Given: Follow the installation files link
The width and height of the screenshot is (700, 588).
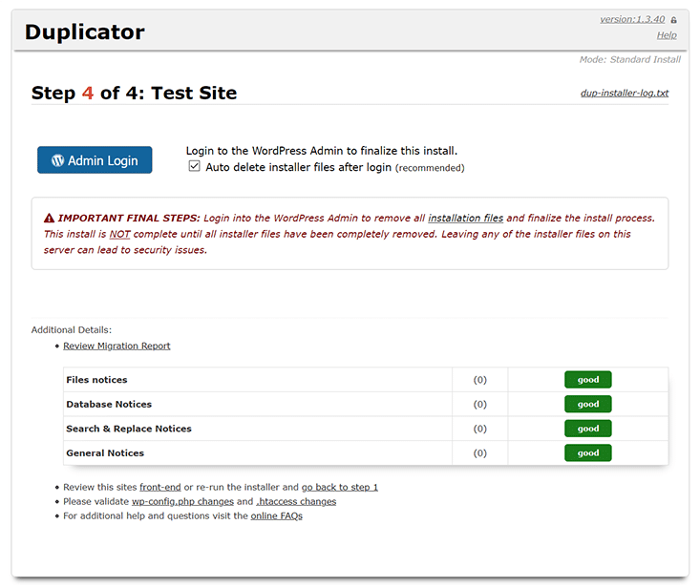Looking at the screenshot, I should tap(466, 218).
